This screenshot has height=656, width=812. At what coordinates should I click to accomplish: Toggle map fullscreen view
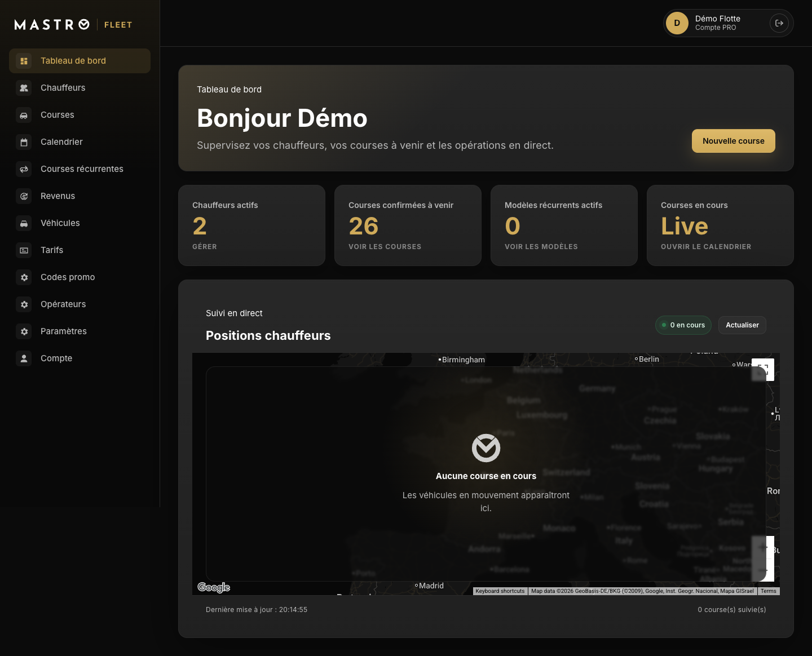[763, 370]
